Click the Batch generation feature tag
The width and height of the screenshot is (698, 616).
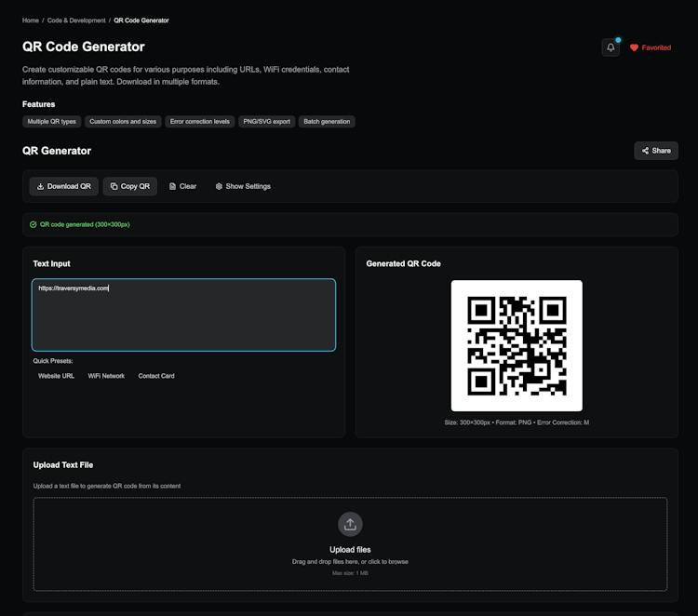[x=327, y=122]
